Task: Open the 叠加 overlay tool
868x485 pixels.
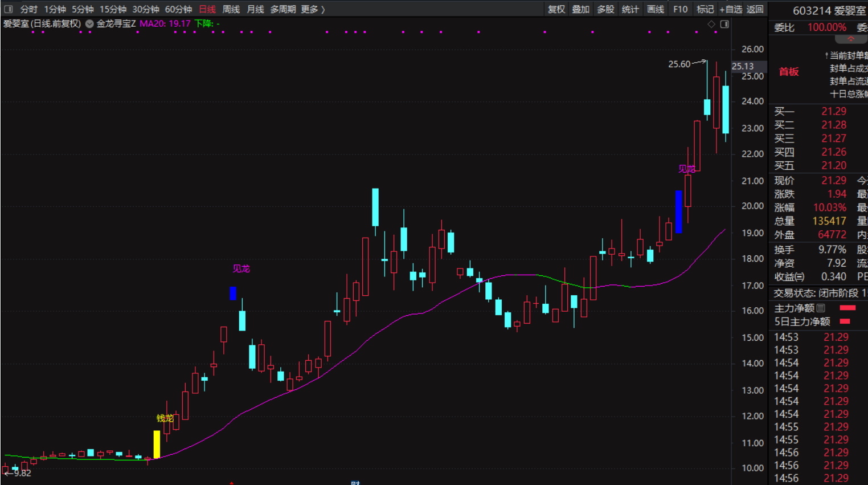Action: click(580, 9)
